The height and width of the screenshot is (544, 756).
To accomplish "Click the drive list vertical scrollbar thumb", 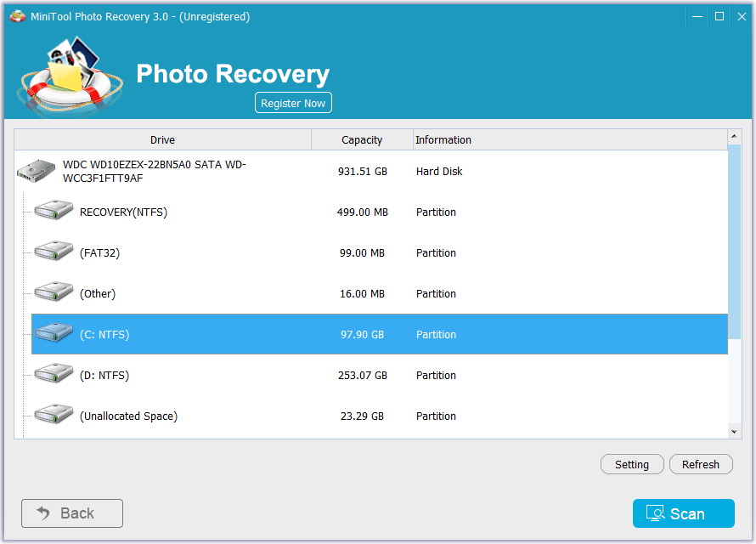I will pyautogui.click(x=734, y=241).
